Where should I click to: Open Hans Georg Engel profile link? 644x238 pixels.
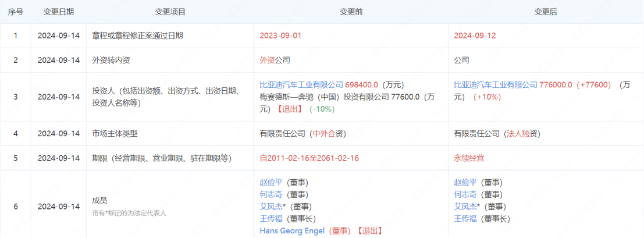[x=293, y=231]
